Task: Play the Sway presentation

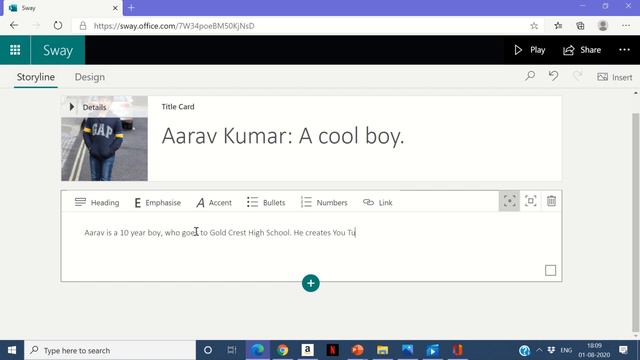Action: (529, 50)
